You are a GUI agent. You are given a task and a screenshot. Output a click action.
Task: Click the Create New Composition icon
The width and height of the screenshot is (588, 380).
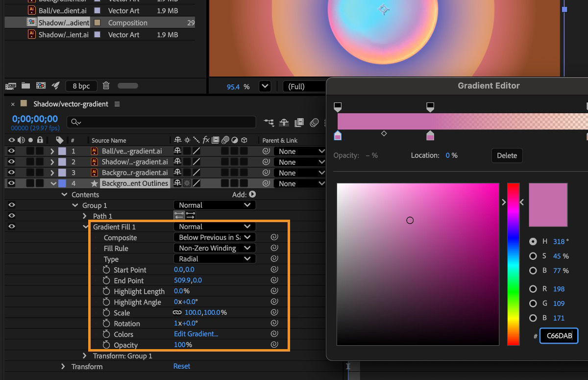click(41, 86)
